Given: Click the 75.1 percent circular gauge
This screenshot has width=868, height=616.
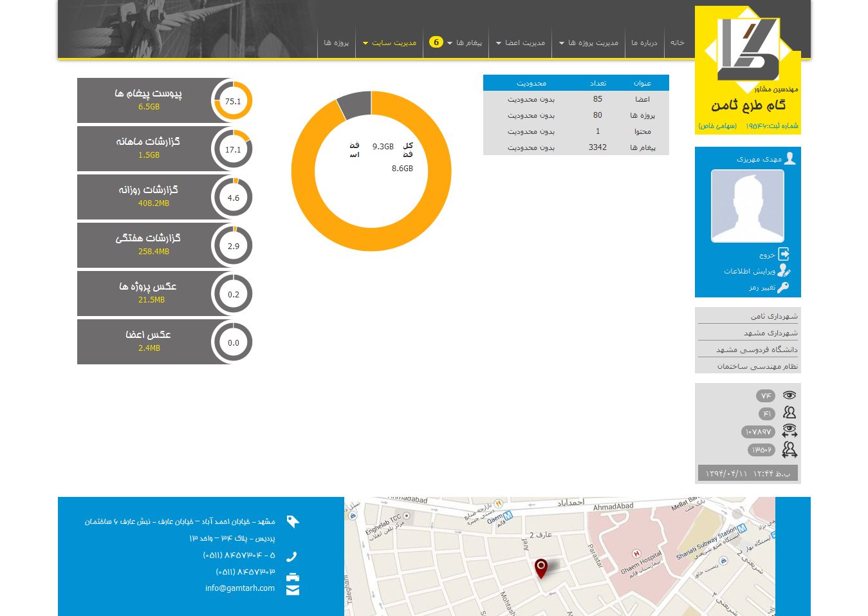Looking at the screenshot, I should pos(232,101).
